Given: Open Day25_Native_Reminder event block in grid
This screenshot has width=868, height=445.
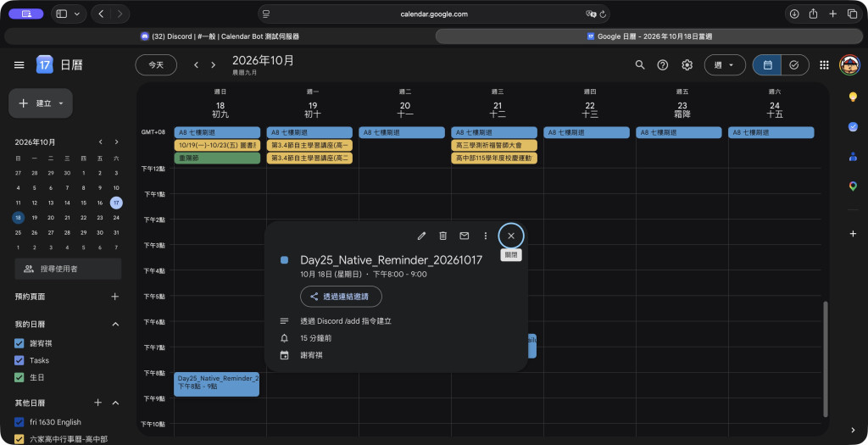Looking at the screenshot, I should point(216,384).
